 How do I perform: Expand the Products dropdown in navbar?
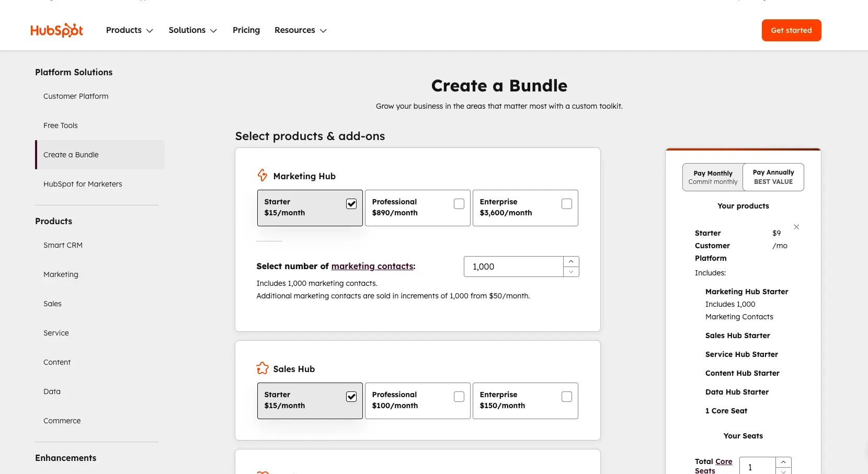(130, 30)
